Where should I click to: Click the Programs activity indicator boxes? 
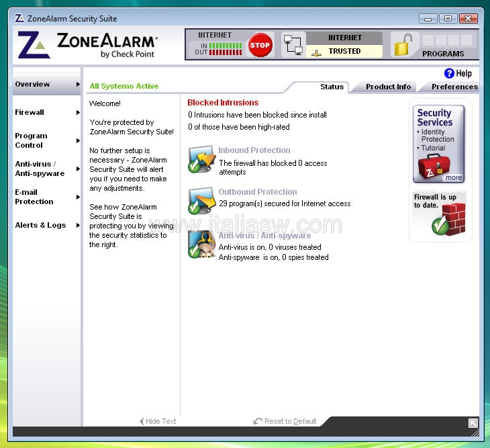pyautogui.click(x=447, y=40)
